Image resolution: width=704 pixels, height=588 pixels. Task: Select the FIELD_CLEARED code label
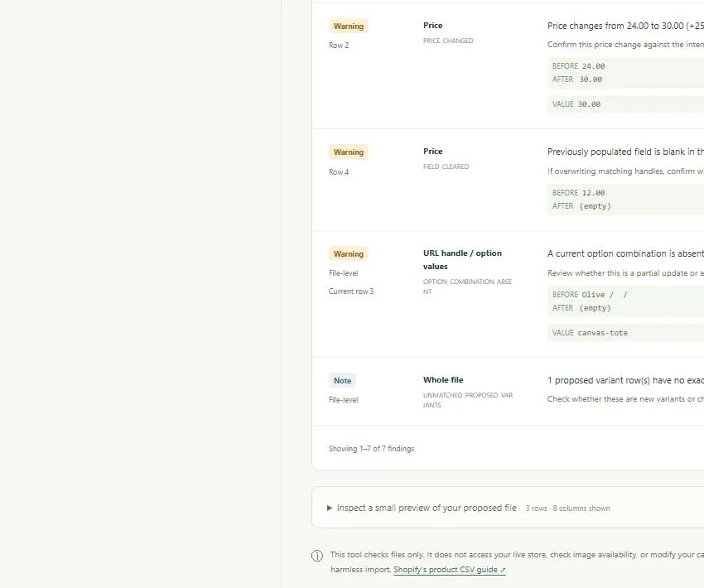(x=446, y=166)
